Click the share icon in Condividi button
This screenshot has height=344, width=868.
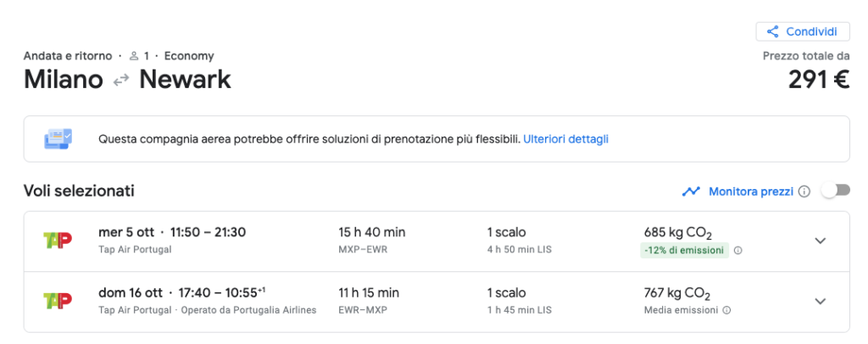click(x=773, y=31)
